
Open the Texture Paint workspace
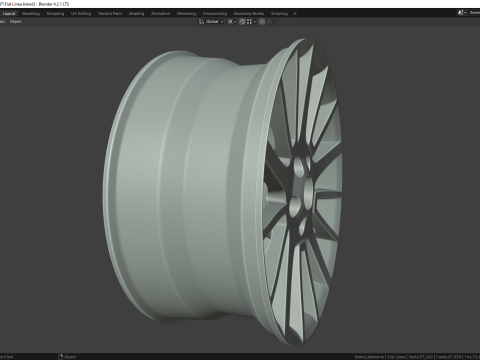click(x=110, y=14)
